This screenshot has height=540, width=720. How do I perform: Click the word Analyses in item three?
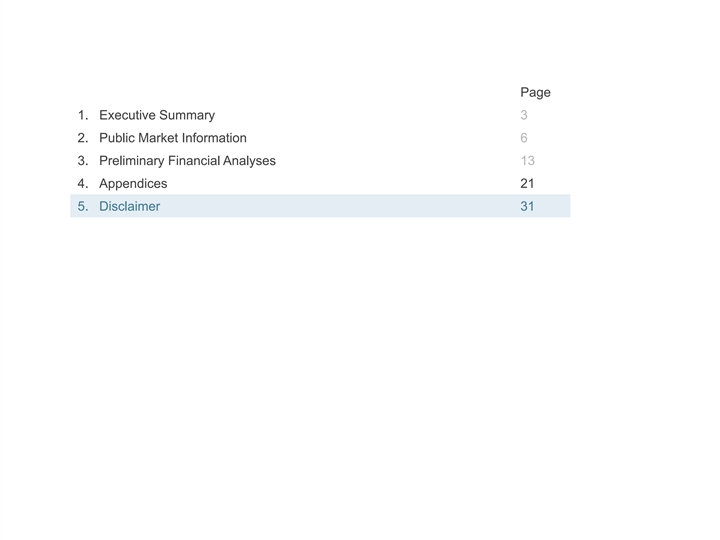[x=249, y=161]
